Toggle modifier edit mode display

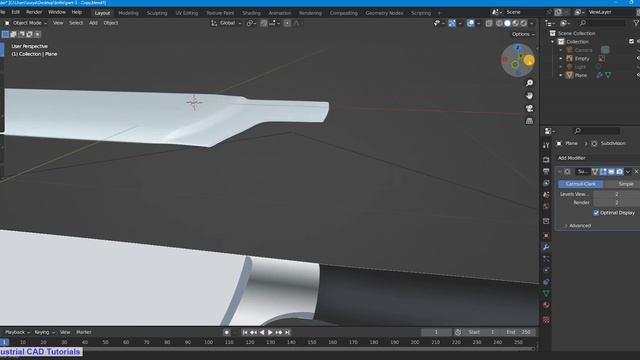click(x=603, y=172)
